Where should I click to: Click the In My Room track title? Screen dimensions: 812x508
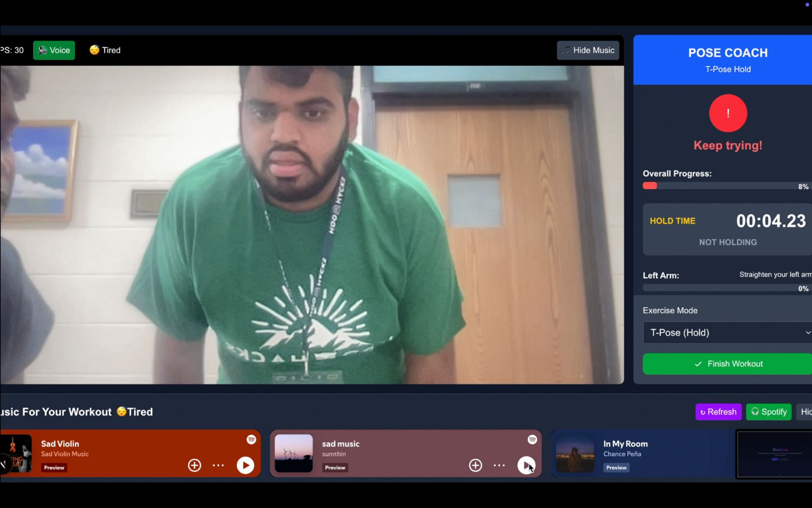625,443
